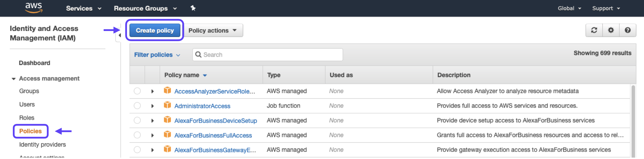
Task: Click the policy icon beside AlexaForBusinessGatewayE...
Action: [x=167, y=149]
